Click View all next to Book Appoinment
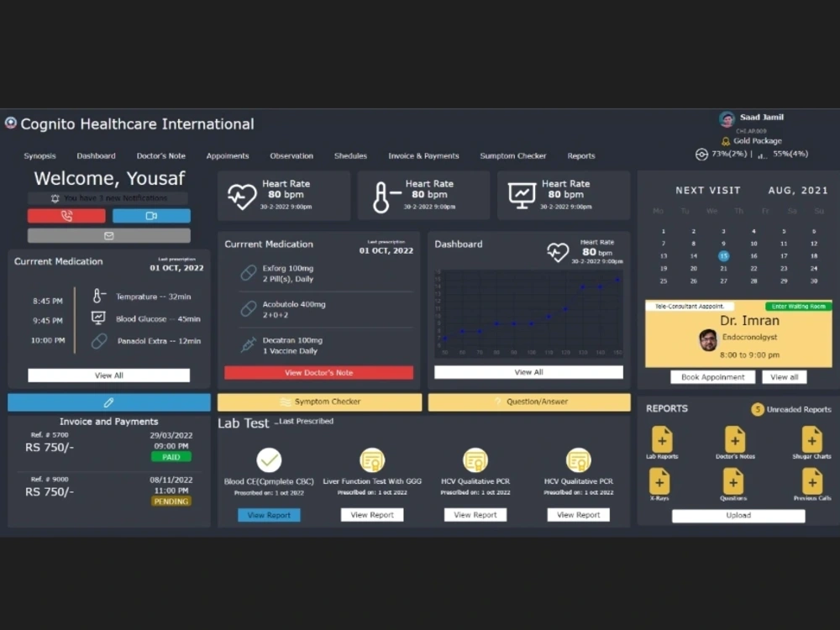 click(x=785, y=377)
